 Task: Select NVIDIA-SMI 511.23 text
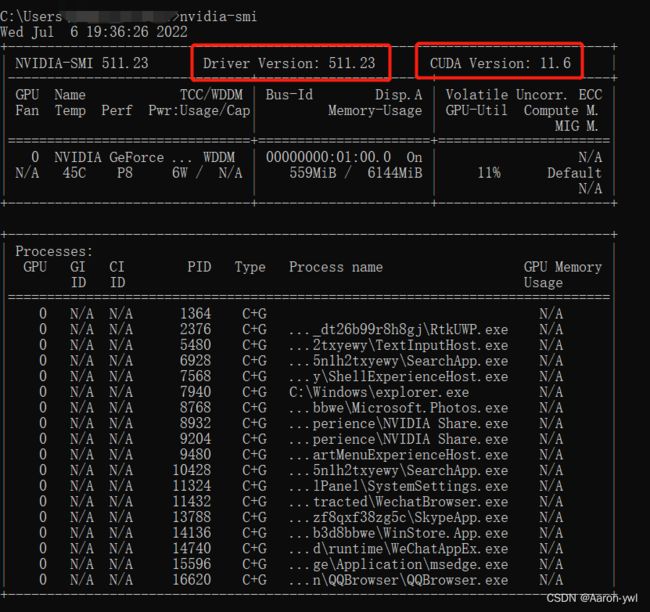click(x=82, y=63)
